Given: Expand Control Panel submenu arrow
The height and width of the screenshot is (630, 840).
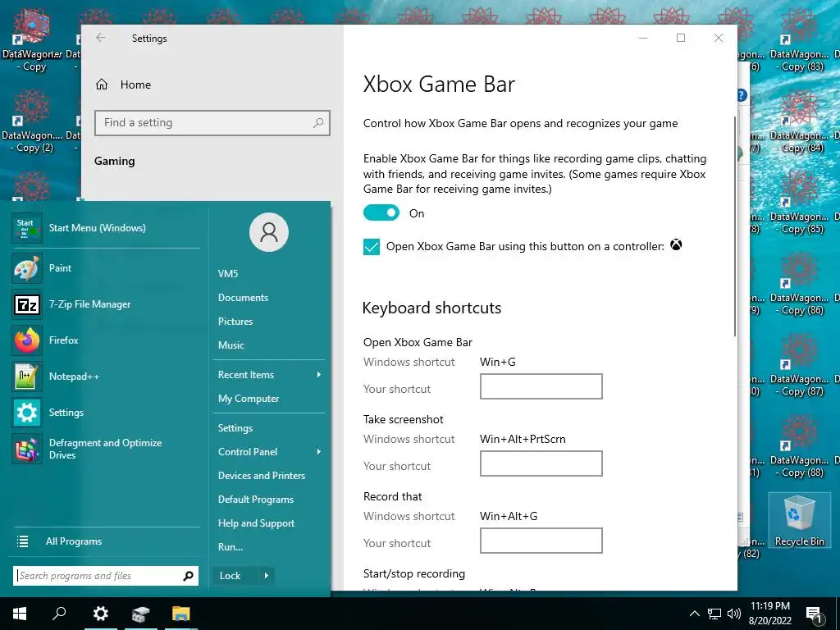Looking at the screenshot, I should coord(319,452).
